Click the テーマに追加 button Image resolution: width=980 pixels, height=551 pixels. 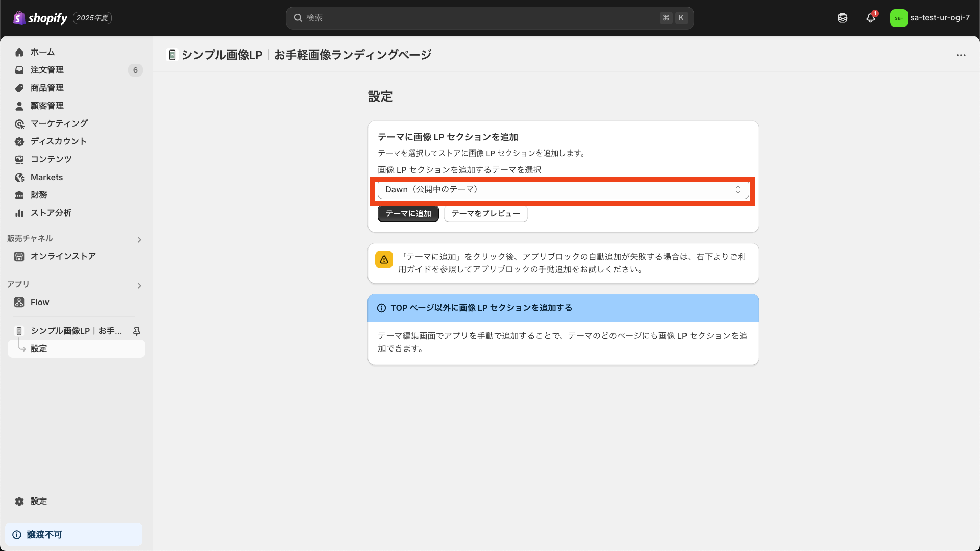(x=408, y=213)
